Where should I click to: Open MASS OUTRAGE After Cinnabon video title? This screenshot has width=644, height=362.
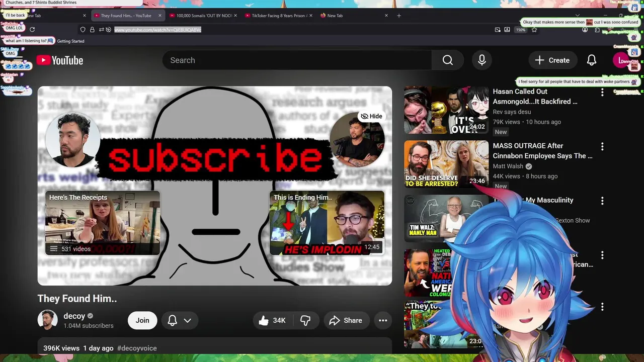click(543, 151)
